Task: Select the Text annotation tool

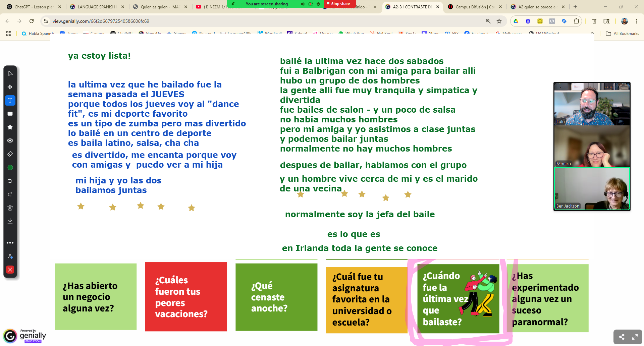Action: pyautogui.click(x=10, y=100)
